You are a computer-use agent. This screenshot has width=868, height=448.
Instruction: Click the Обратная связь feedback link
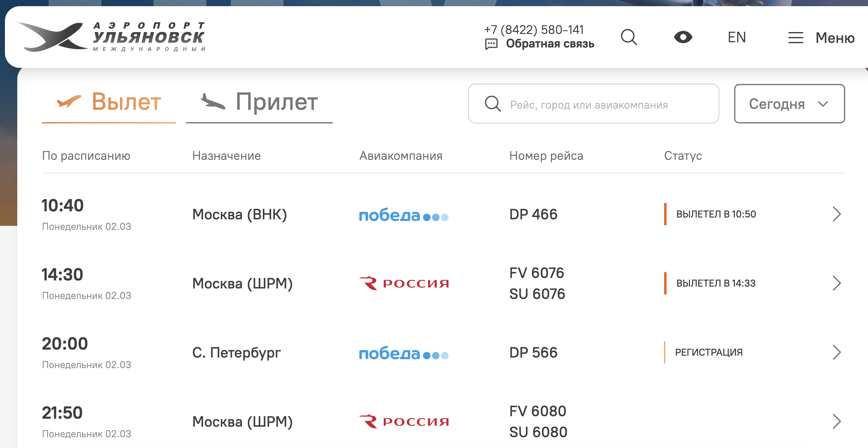(550, 44)
